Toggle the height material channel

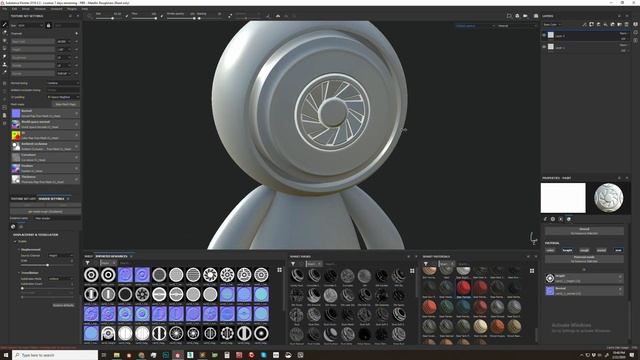click(x=567, y=250)
